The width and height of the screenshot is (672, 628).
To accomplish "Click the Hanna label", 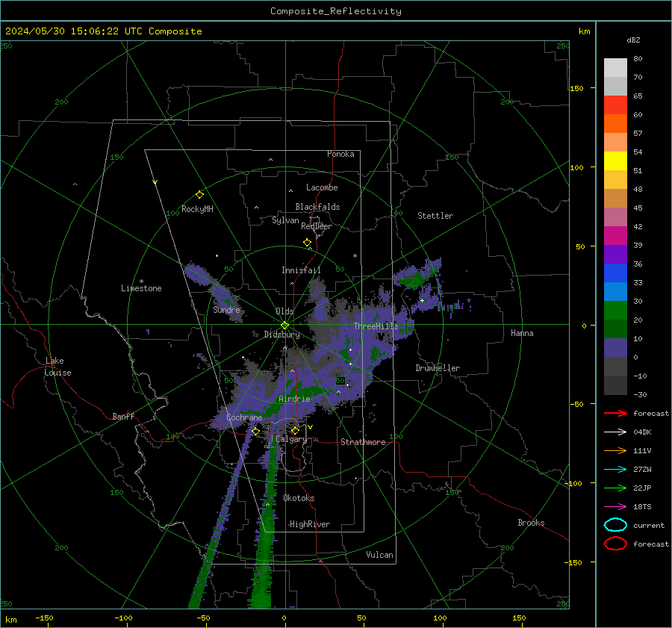I will (522, 333).
